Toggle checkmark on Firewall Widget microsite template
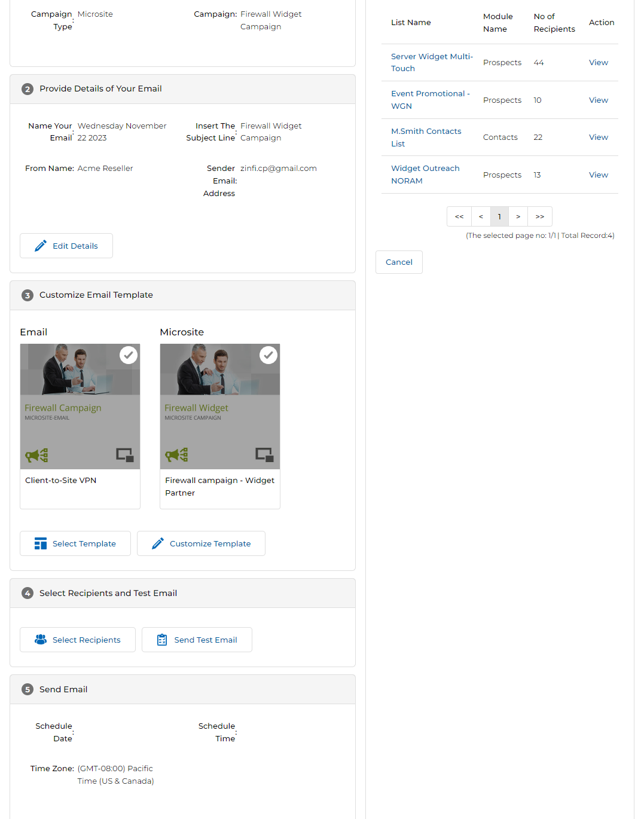This screenshot has width=644, height=819. pyautogui.click(x=268, y=355)
